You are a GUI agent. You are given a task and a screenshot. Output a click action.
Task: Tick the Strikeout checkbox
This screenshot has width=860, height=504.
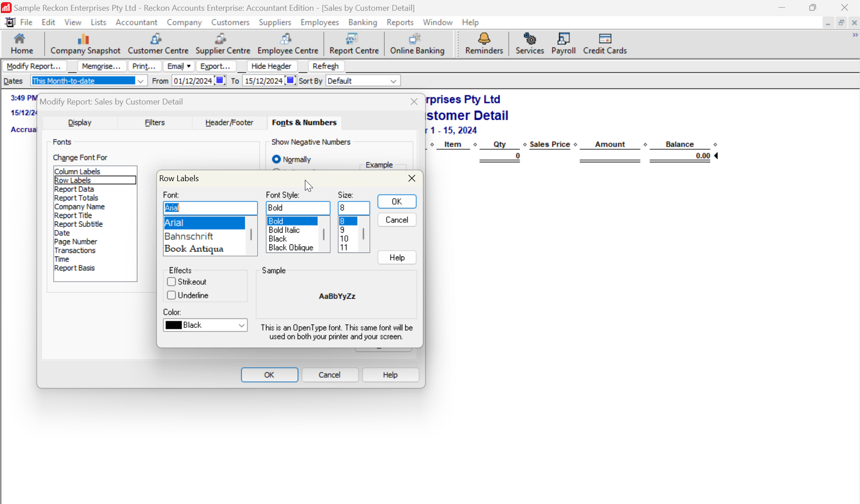coord(171,282)
